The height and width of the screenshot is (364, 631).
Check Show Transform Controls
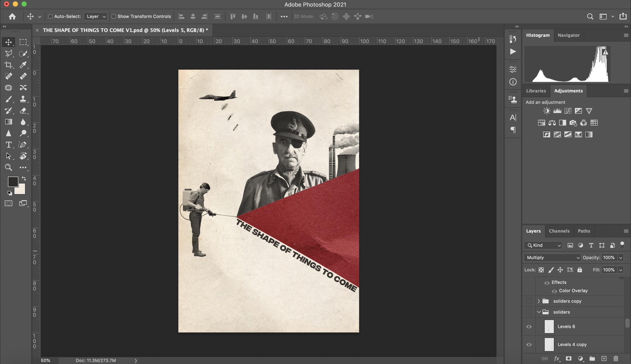pos(114,16)
